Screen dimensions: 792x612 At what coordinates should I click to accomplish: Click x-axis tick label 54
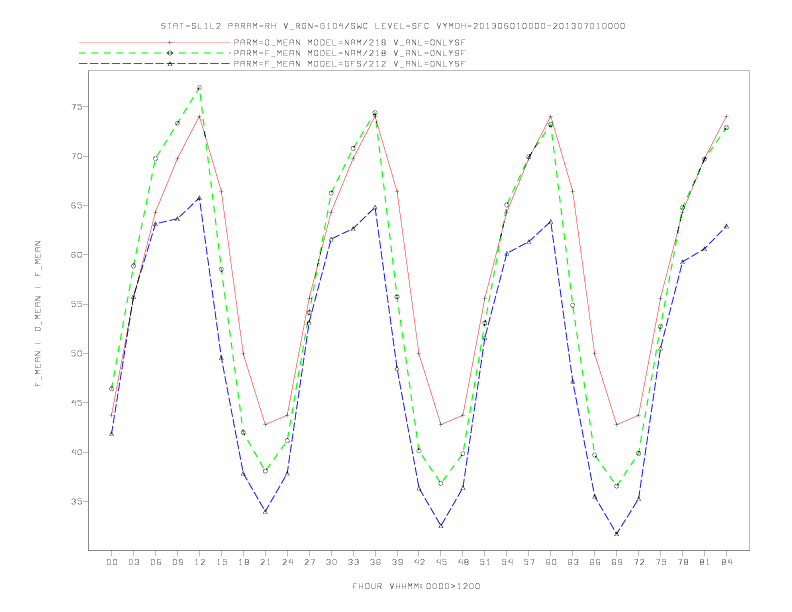coord(507,562)
